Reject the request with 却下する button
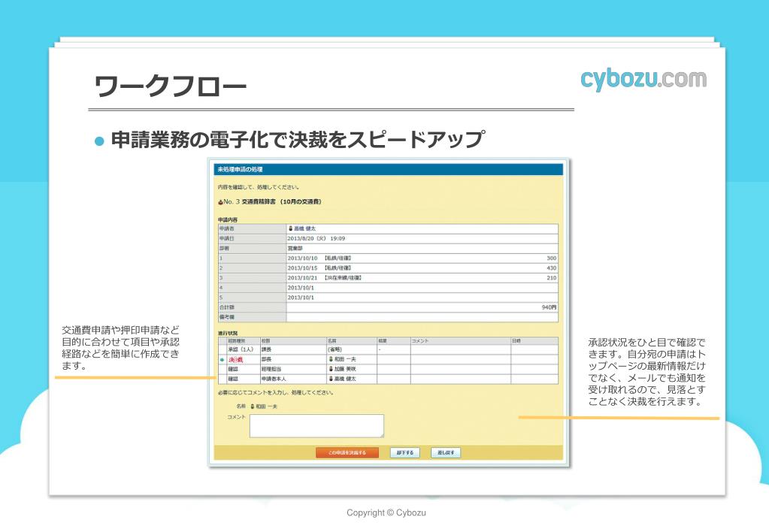 click(405, 452)
